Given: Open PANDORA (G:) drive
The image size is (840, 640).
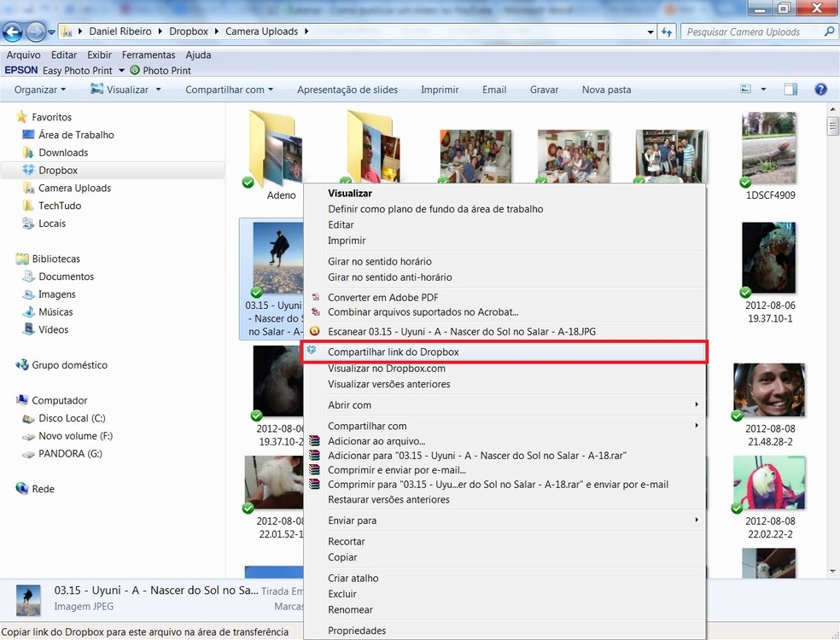Looking at the screenshot, I should pos(70,454).
